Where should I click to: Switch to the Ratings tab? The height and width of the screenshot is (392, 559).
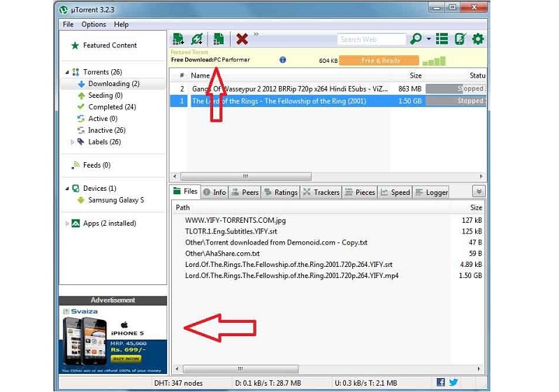pos(281,192)
